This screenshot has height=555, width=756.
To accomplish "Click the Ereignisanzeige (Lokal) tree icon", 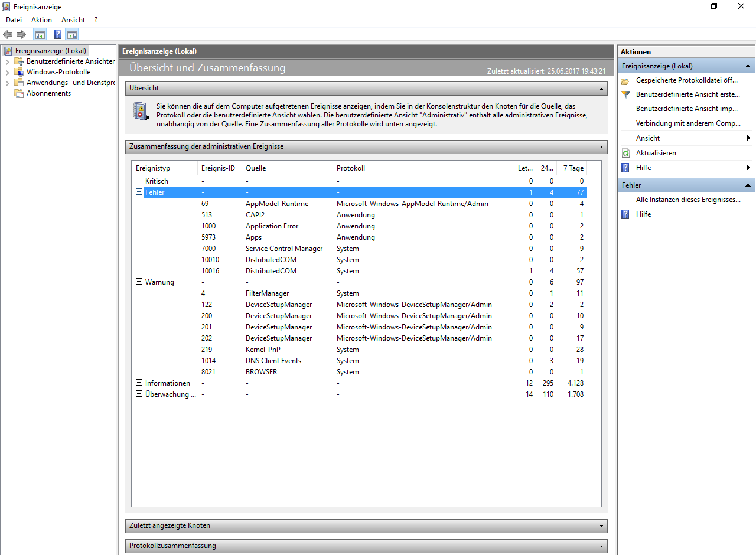I will (8, 51).
